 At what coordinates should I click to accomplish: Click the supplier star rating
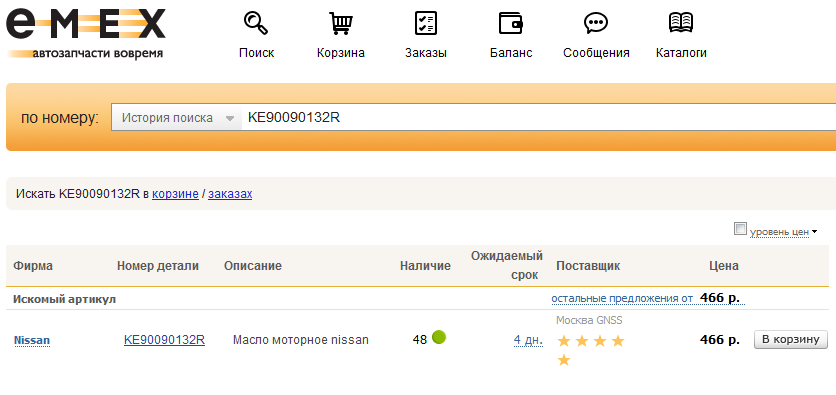591,350
